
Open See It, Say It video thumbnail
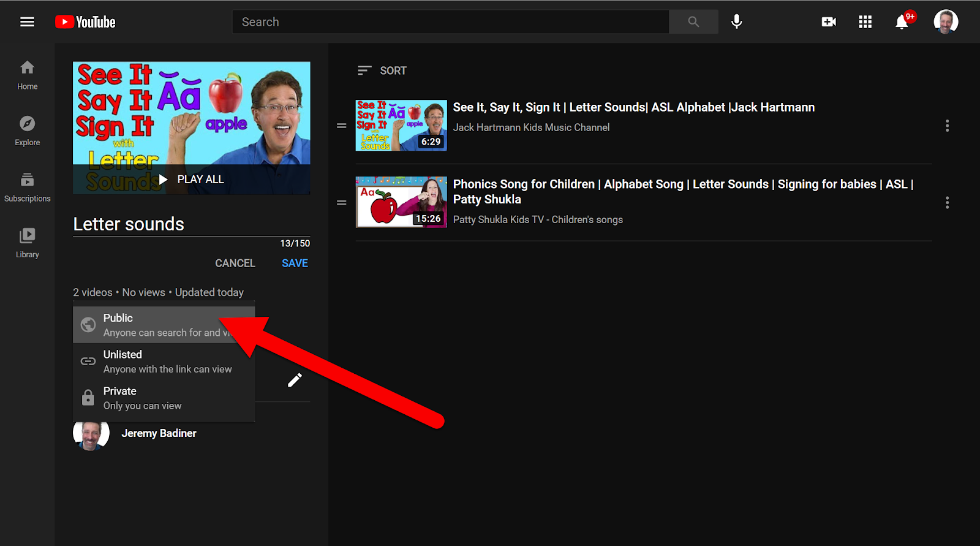coord(401,126)
